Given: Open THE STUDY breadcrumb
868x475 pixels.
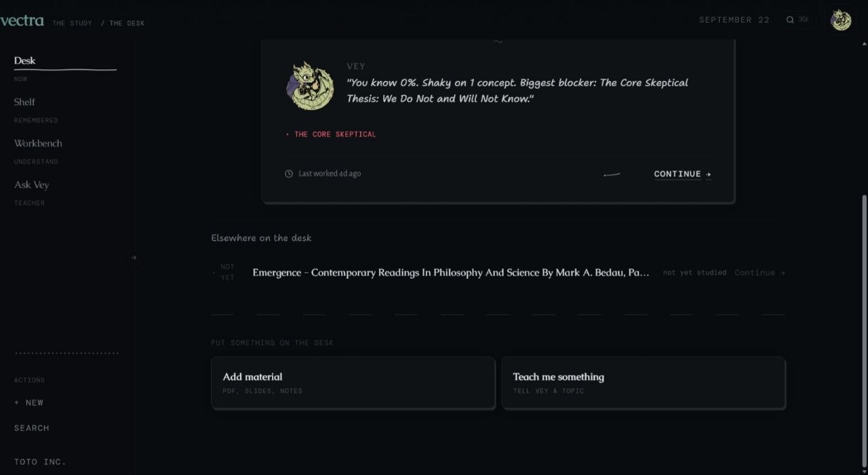Looking at the screenshot, I should [72, 23].
